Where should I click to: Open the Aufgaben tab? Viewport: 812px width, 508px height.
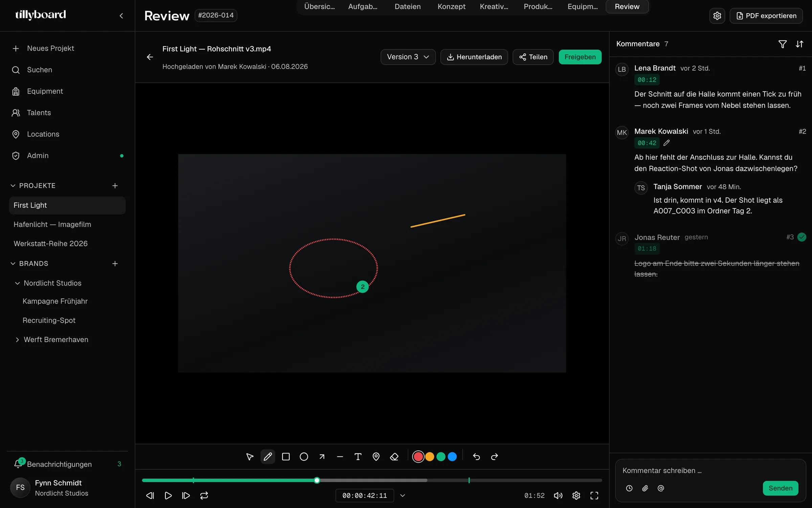[x=363, y=6]
